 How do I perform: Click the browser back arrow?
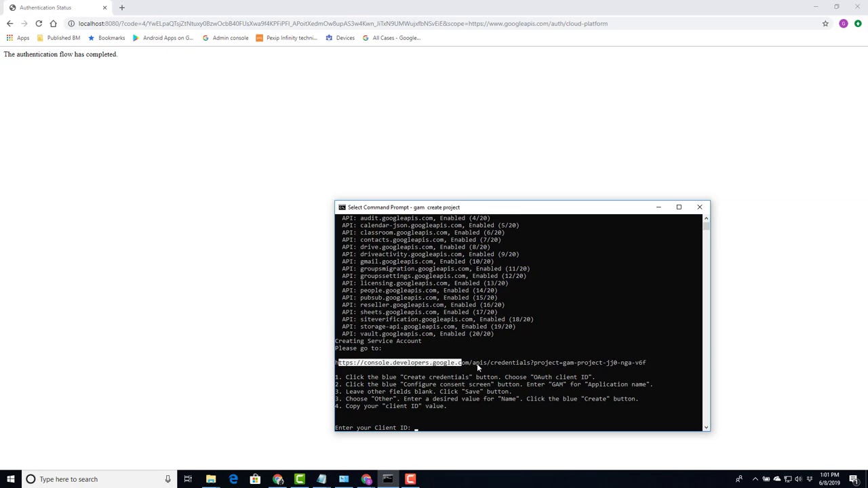tap(9, 24)
